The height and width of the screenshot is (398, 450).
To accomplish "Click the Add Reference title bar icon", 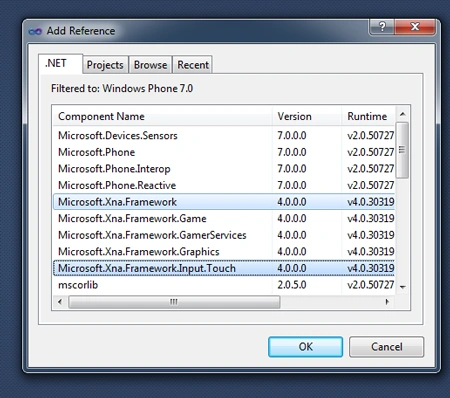I will (x=35, y=31).
